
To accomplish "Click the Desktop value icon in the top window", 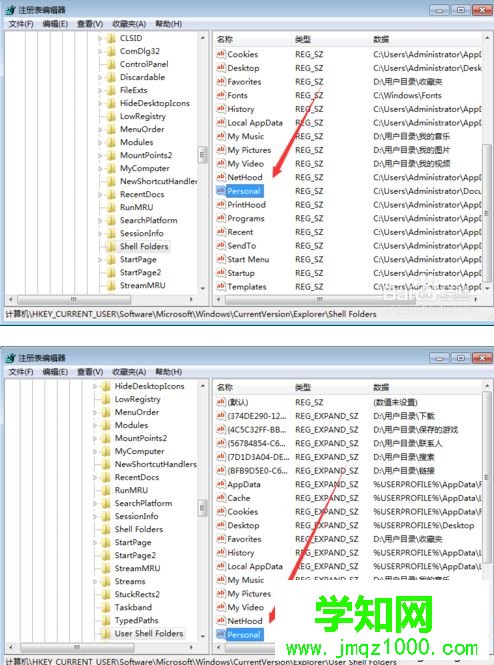I will coord(220,67).
